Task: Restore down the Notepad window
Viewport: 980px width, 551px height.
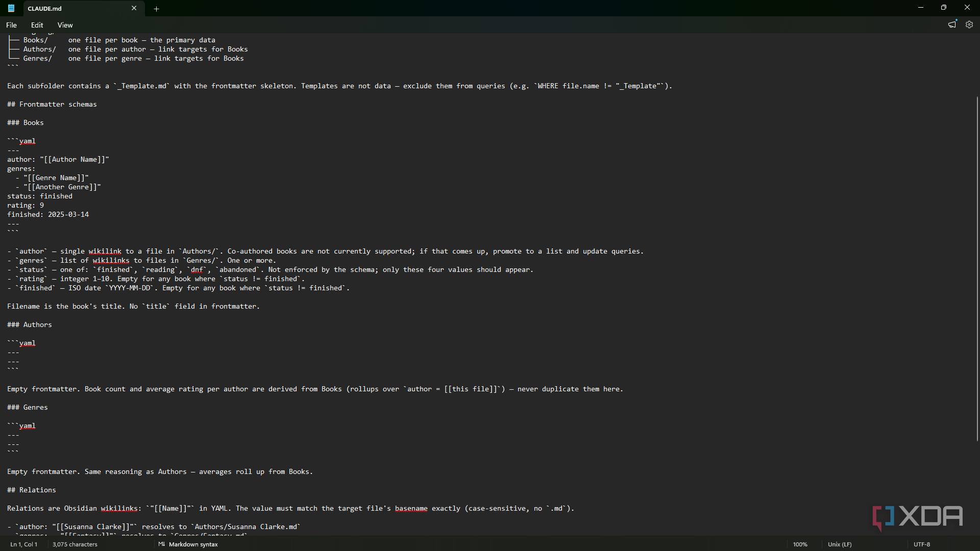Action: point(944,8)
